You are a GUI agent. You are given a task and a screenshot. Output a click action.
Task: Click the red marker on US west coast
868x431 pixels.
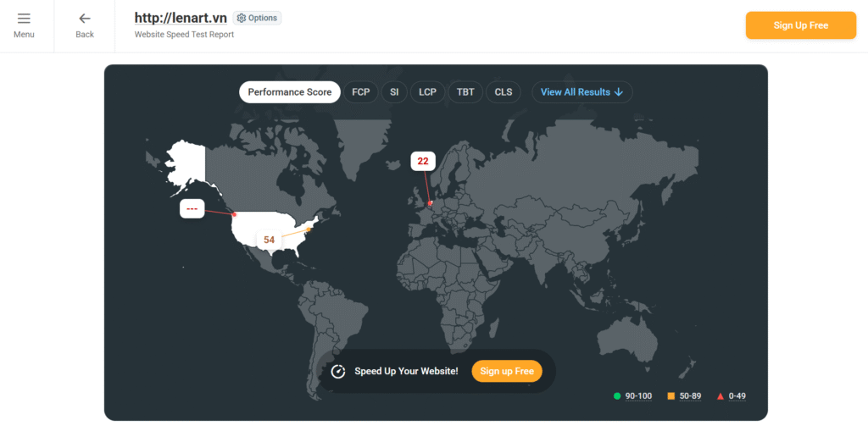point(235,214)
